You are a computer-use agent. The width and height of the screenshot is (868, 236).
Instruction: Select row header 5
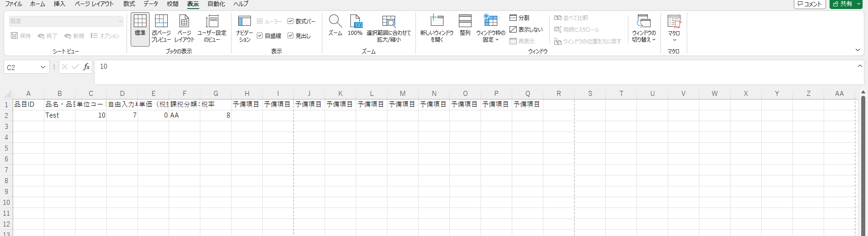tap(6, 148)
